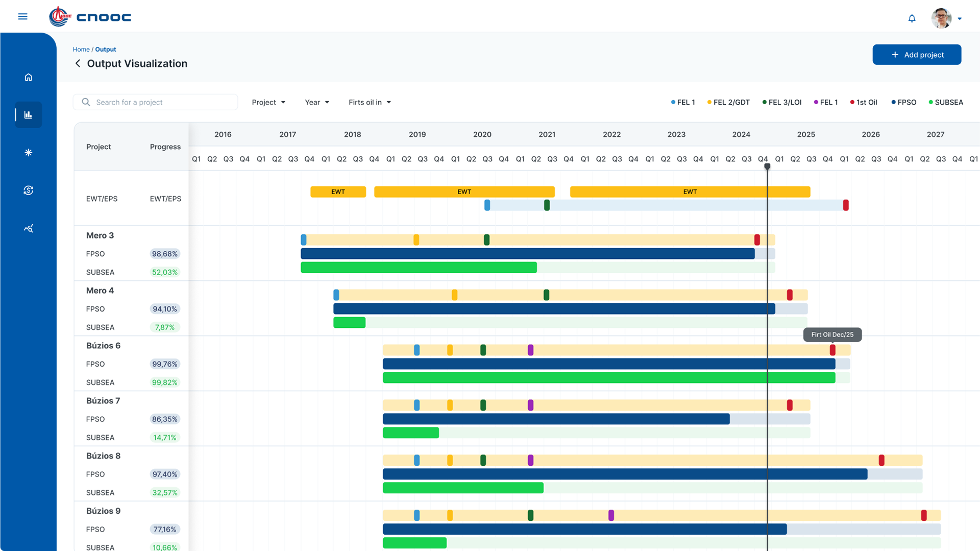This screenshot has height=551, width=980.
Task: Click inside Search for a project field
Action: point(155,102)
